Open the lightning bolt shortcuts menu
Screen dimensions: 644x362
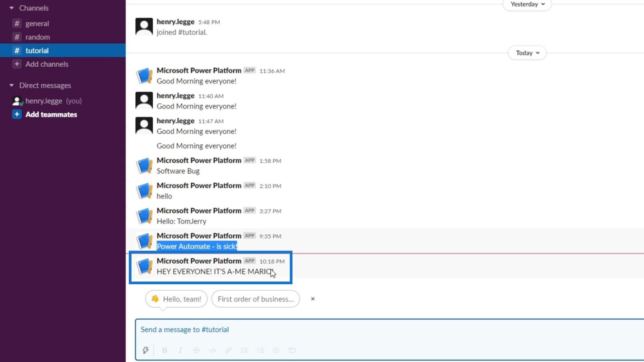tap(146, 350)
